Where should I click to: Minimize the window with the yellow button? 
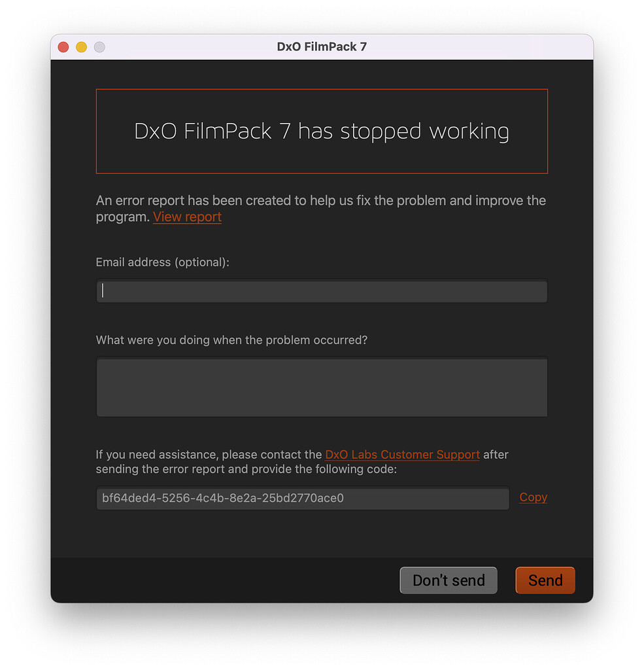[x=82, y=47]
